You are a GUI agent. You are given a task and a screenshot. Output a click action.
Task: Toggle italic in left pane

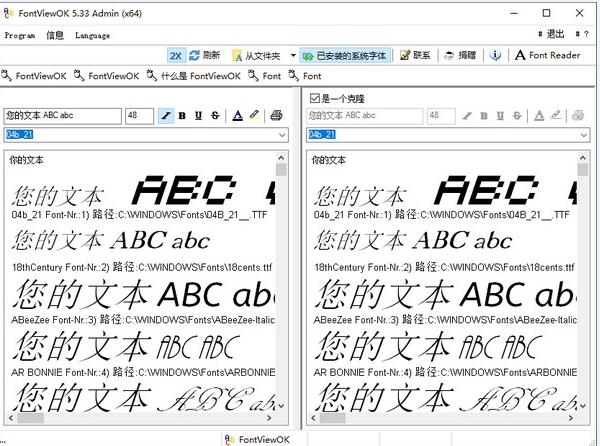tap(166, 116)
